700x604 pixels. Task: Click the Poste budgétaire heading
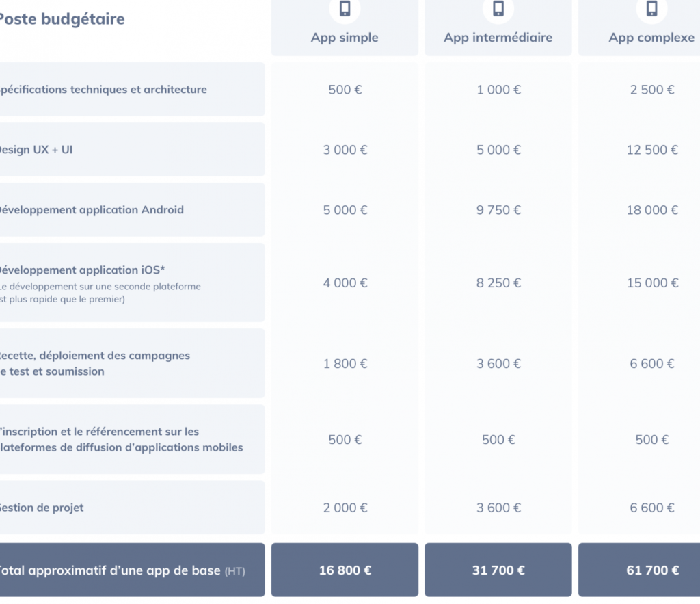tap(62, 18)
